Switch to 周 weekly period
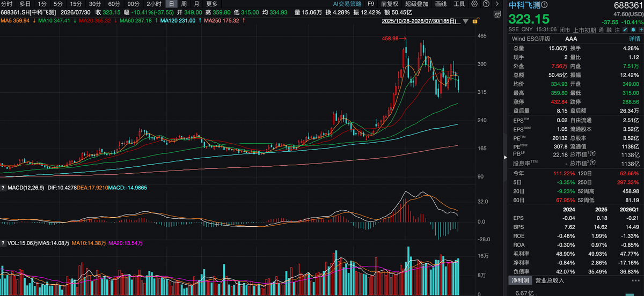Screen dimensions: 644x296 click(x=183, y=4)
